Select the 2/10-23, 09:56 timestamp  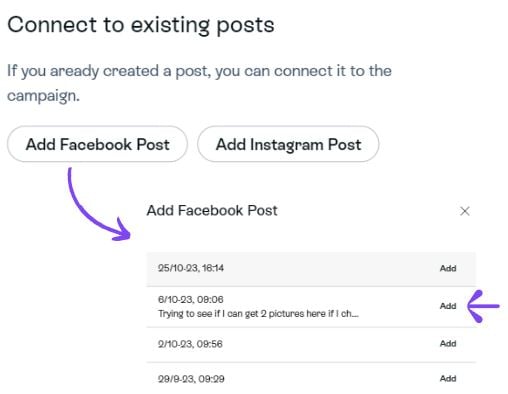coord(190,344)
